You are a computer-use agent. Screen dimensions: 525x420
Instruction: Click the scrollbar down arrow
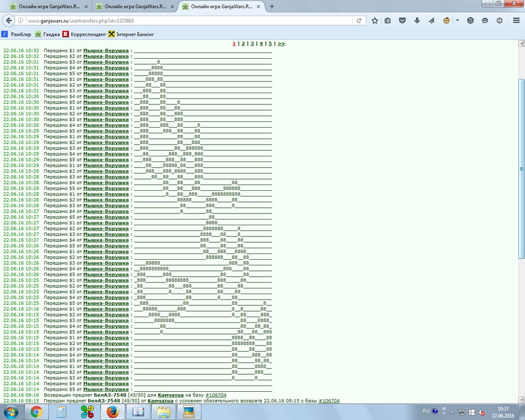521,400
